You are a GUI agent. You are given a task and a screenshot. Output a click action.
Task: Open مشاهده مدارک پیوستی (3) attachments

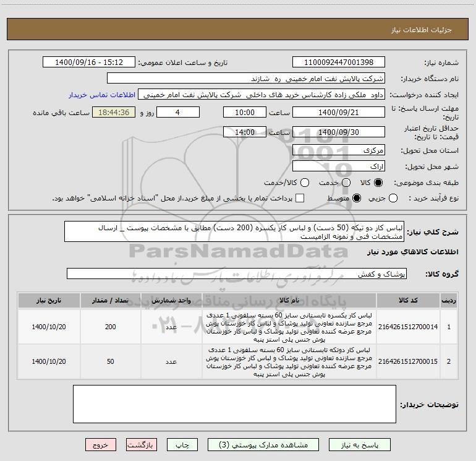tap(263, 445)
